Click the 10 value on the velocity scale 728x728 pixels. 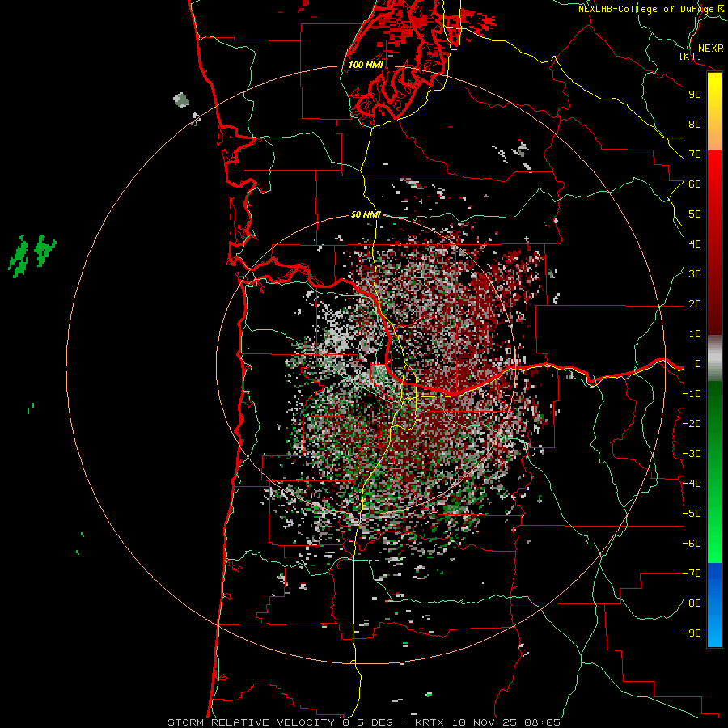point(695,334)
